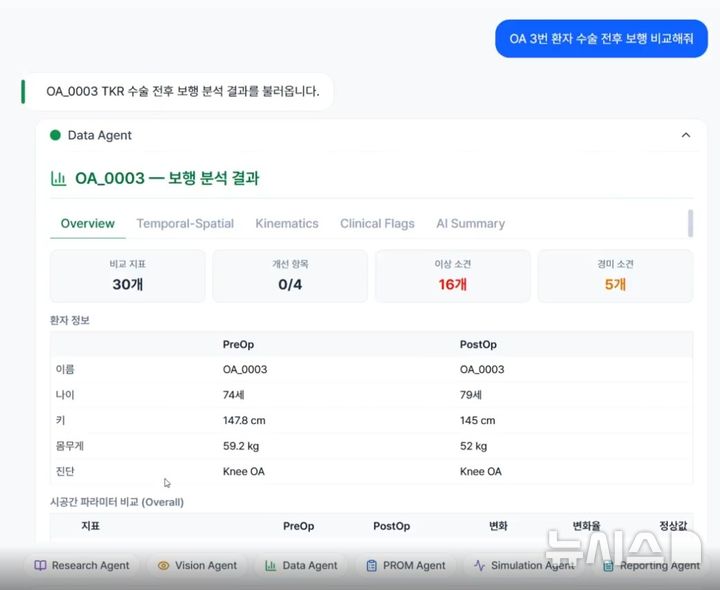720x590 pixels.
Task: Click the 지표 column header
Action: tap(90, 526)
